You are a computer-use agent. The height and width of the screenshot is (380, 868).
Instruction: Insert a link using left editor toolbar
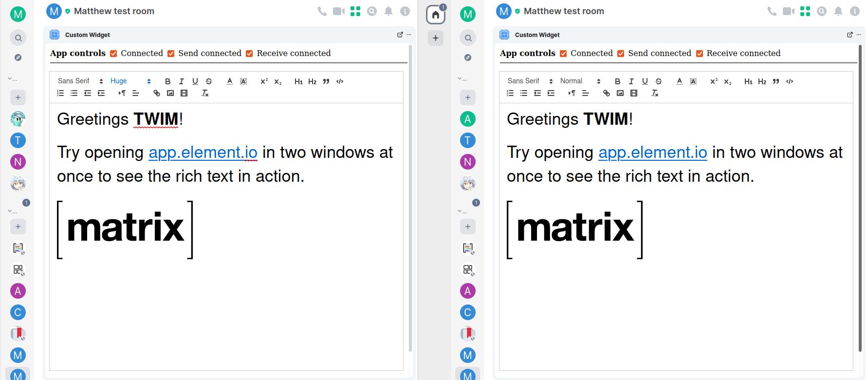click(x=157, y=93)
